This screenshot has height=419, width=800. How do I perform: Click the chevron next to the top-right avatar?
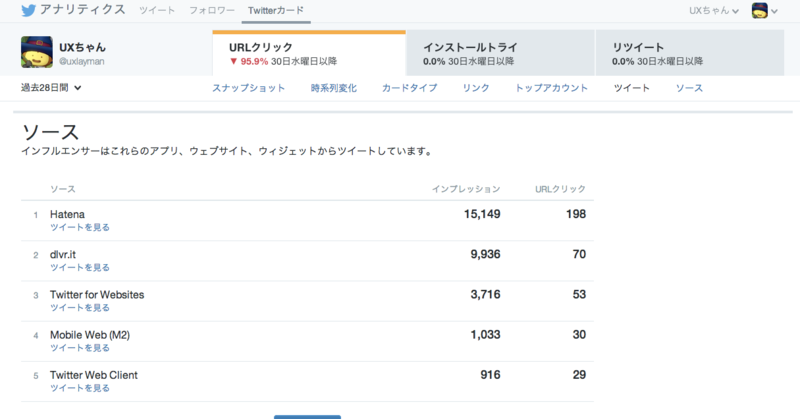coord(774,11)
